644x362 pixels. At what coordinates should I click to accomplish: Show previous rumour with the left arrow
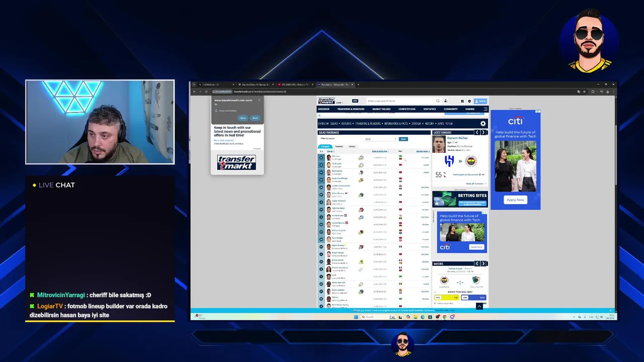477,132
